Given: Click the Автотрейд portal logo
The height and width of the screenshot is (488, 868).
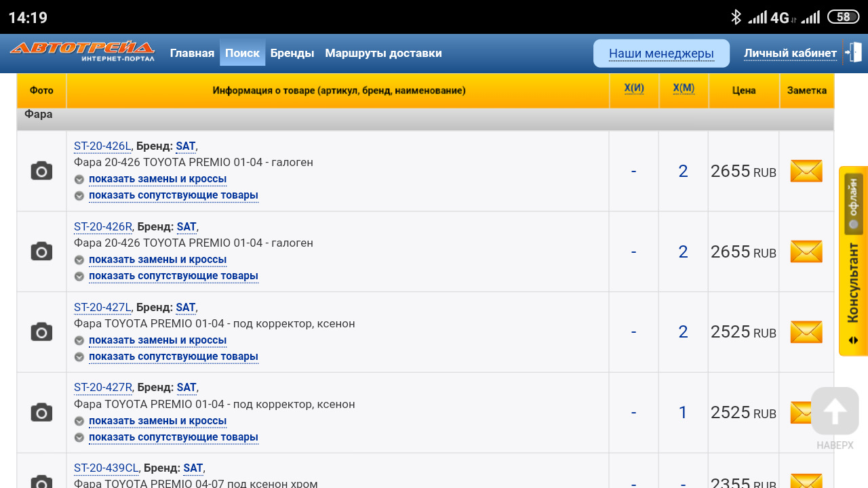Looking at the screenshot, I should tap(82, 52).
